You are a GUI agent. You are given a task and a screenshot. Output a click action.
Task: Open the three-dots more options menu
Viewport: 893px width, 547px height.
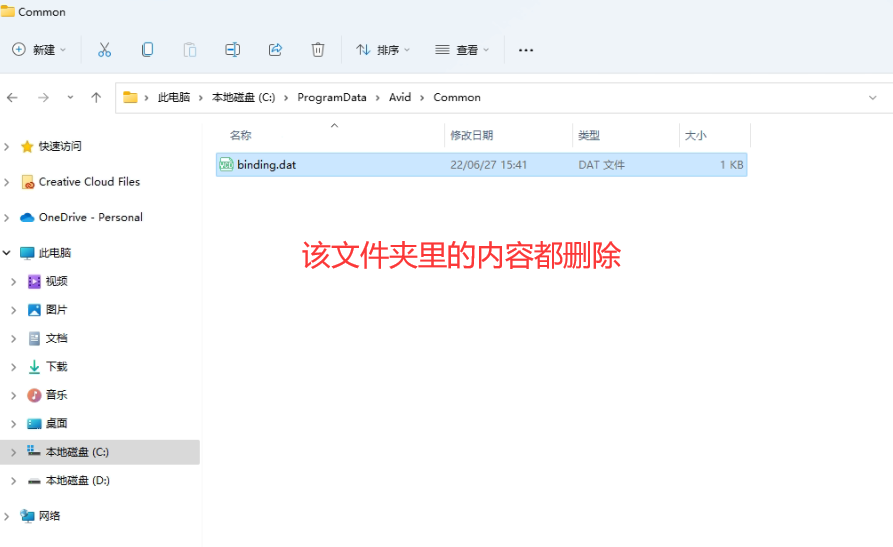526,50
